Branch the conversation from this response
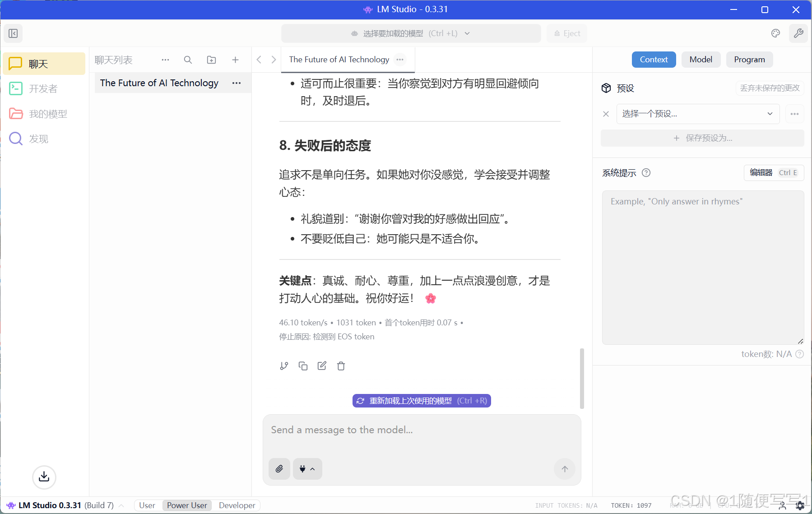Screen dimensions: 812x514 pyautogui.click(x=284, y=366)
